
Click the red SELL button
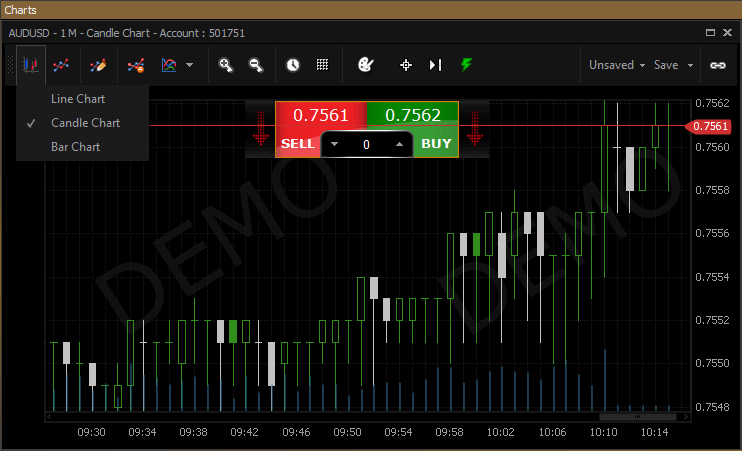(298, 143)
